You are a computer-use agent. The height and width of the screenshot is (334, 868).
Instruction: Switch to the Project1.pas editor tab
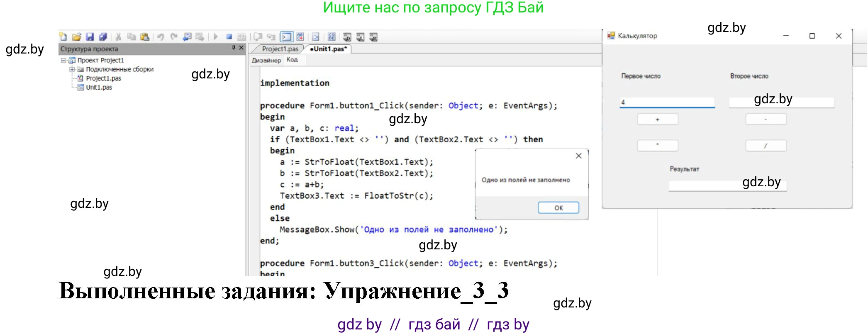280,49
